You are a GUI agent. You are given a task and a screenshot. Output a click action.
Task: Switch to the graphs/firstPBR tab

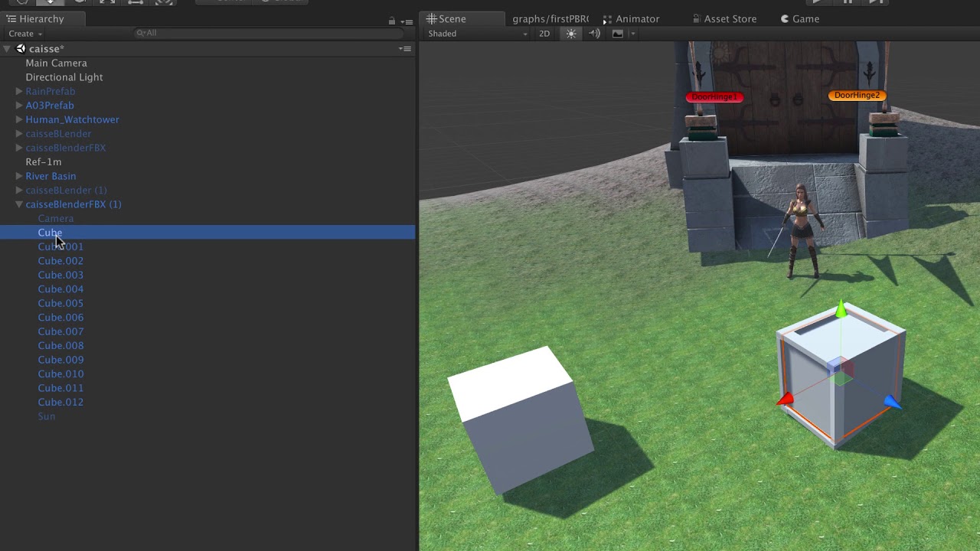[550, 19]
